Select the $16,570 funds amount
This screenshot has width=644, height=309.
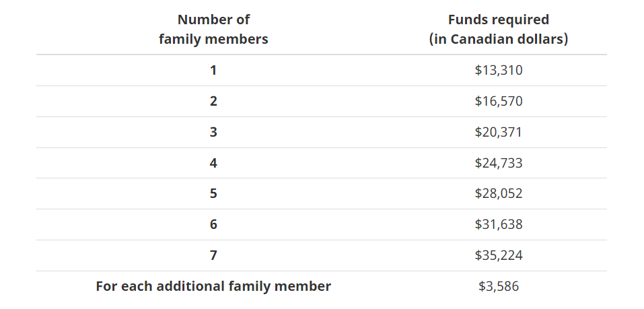click(x=499, y=101)
